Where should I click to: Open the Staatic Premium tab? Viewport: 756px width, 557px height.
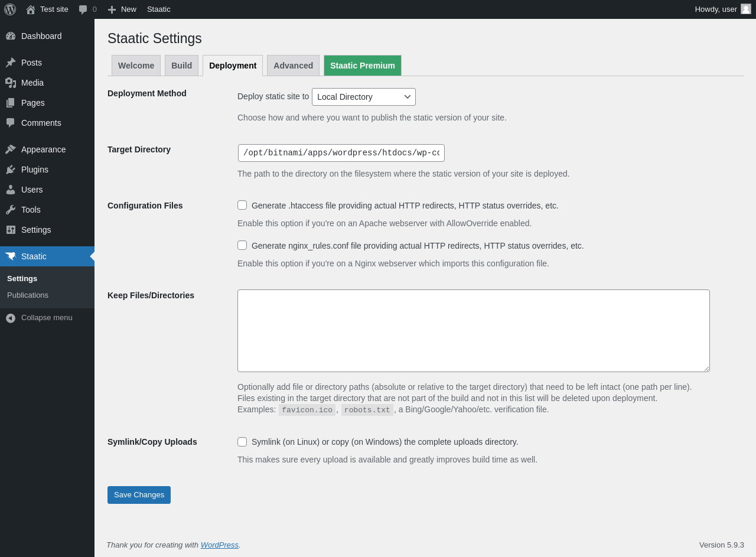[x=363, y=66]
